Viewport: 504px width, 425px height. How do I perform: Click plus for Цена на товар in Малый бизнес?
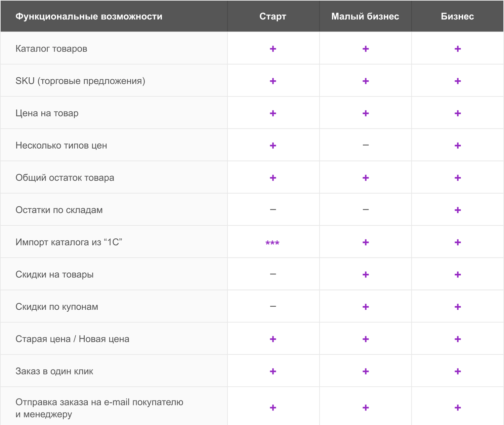[x=366, y=113]
